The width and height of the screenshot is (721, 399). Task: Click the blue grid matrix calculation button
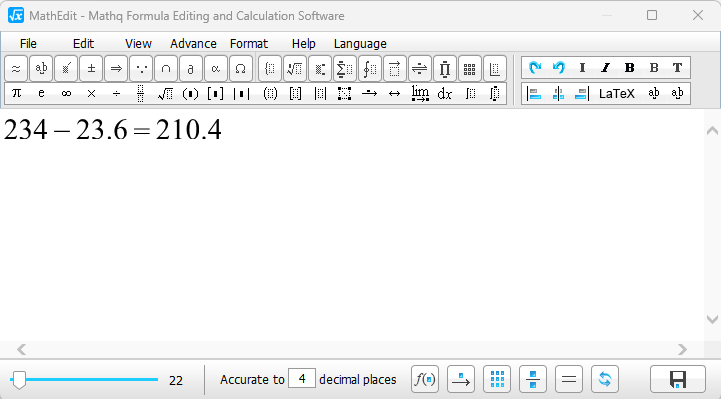point(497,379)
